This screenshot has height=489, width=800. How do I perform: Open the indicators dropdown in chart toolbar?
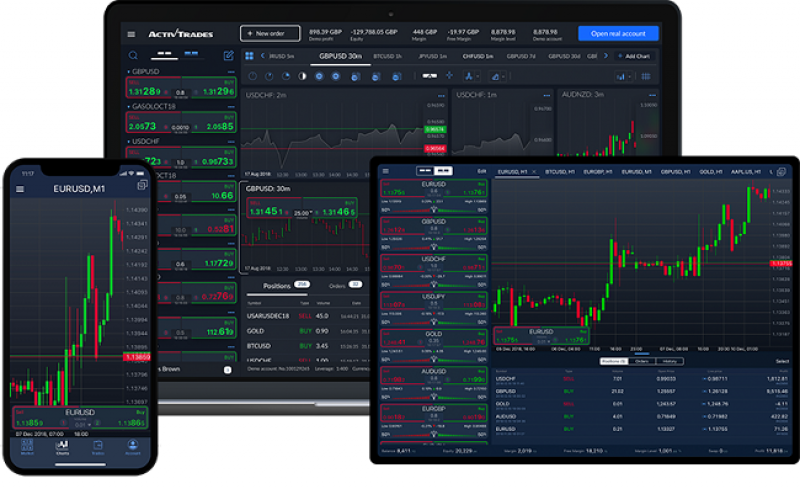[471, 77]
